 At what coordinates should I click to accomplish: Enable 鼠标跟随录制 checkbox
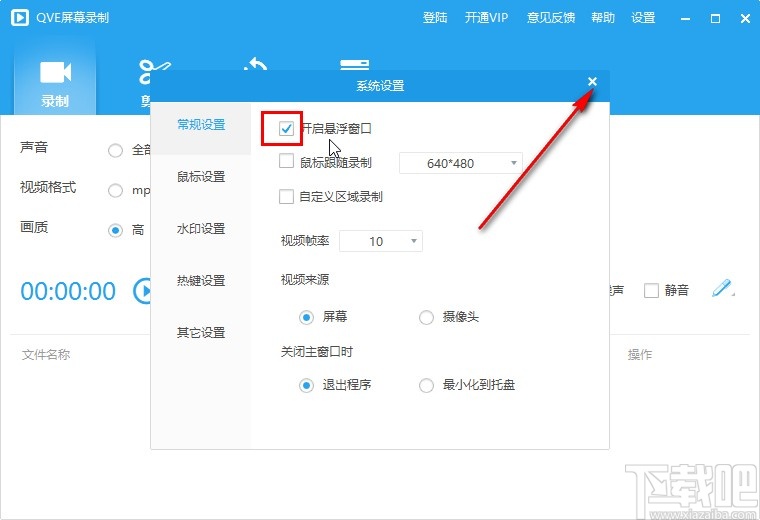[286, 161]
